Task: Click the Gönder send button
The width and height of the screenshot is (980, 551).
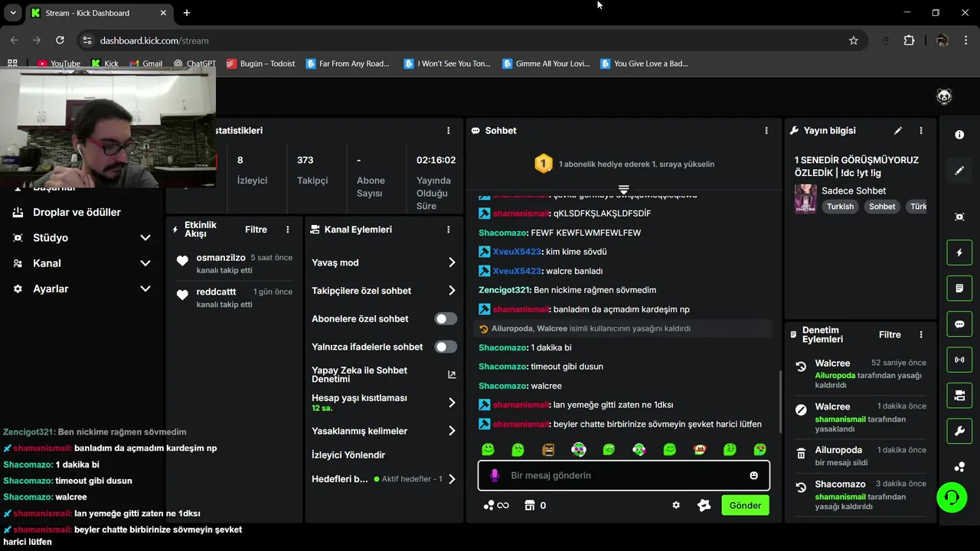Action: point(745,505)
